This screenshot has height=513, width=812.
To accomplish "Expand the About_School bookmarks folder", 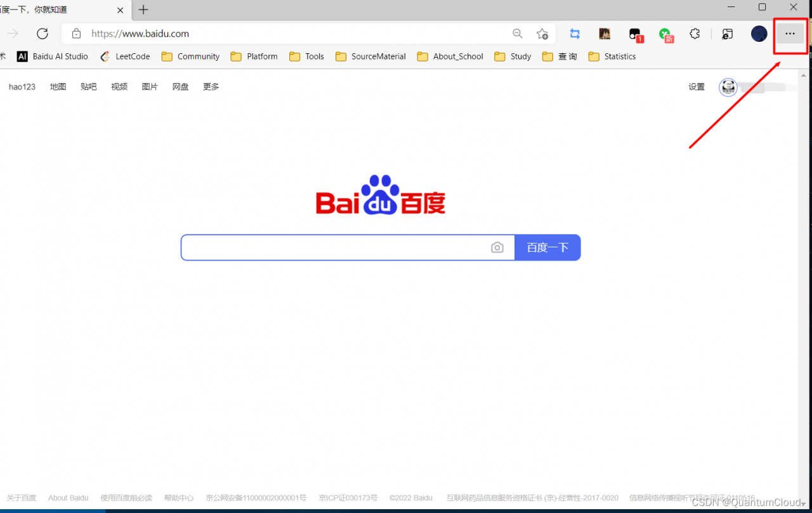I will point(450,56).
